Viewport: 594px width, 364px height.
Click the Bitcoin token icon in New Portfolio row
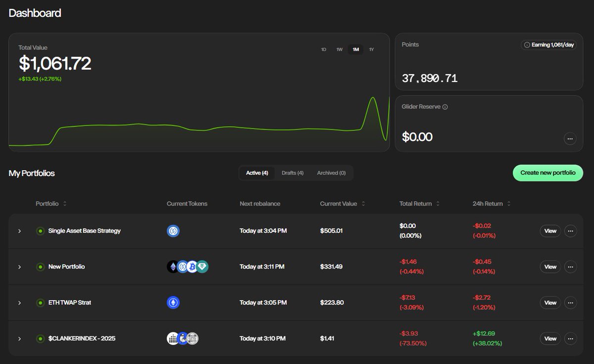193,267
